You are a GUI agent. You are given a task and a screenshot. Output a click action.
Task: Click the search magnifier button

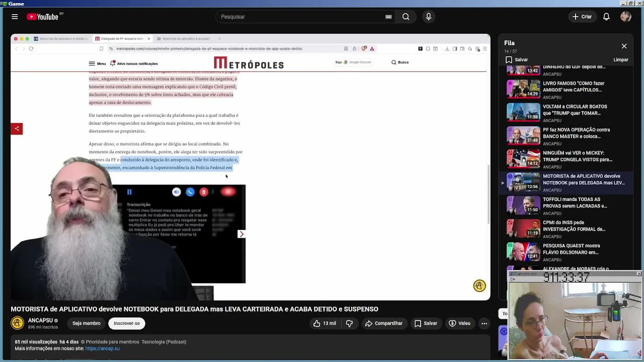point(406,17)
